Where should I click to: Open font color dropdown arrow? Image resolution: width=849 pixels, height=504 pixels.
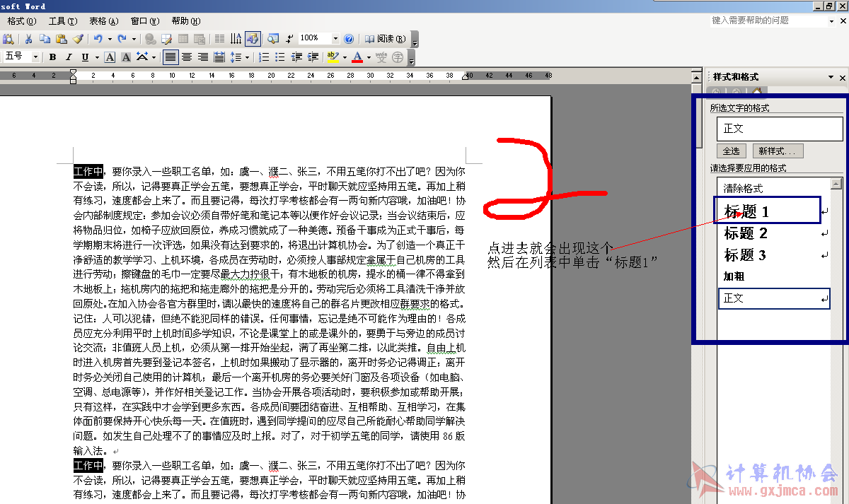369,57
